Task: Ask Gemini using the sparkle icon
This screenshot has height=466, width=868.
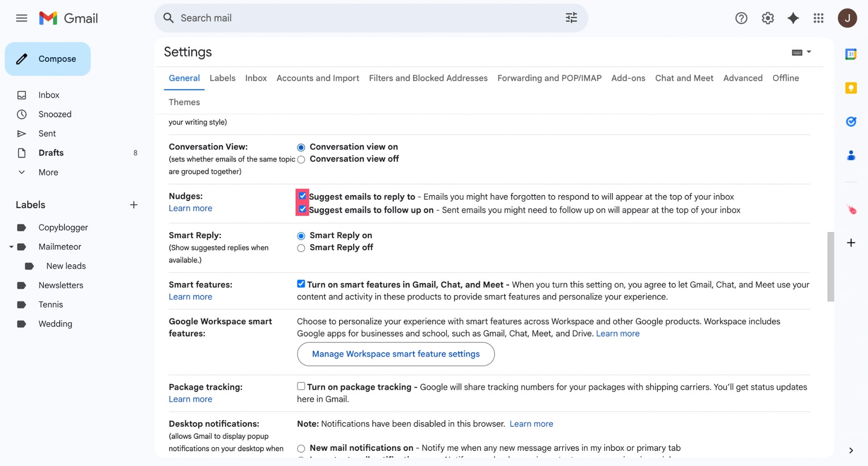Action: (x=793, y=18)
